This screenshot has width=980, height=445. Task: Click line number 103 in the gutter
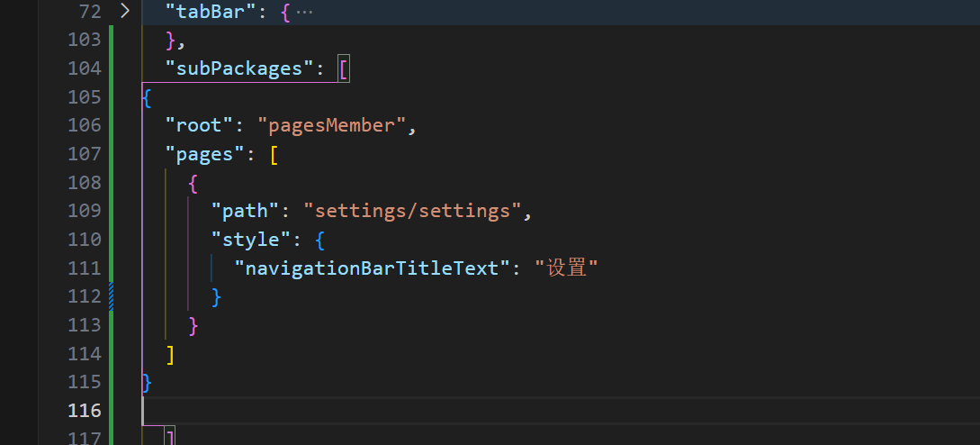click(85, 40)
